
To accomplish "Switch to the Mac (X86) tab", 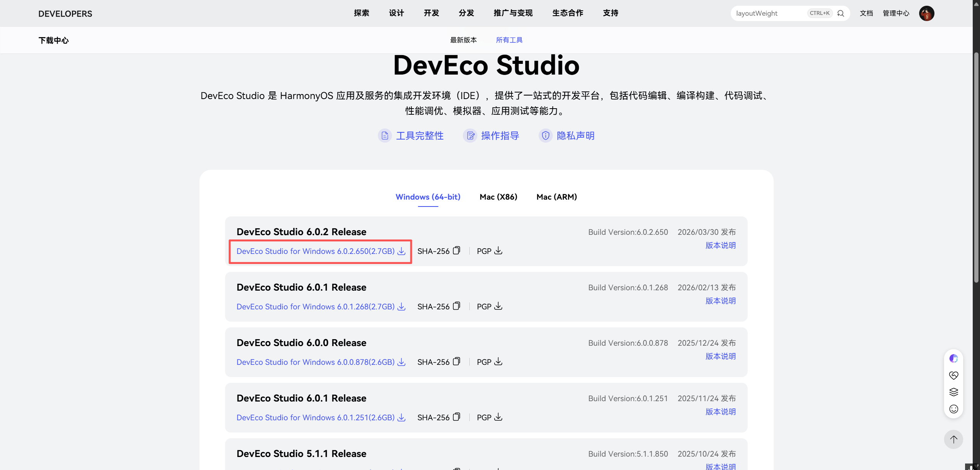I will pos(498,197).
